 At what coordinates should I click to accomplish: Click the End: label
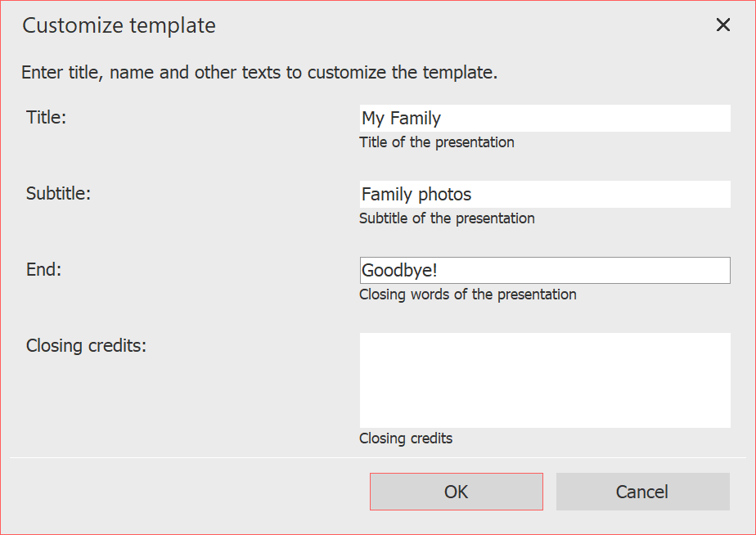[x=43, y=269]
